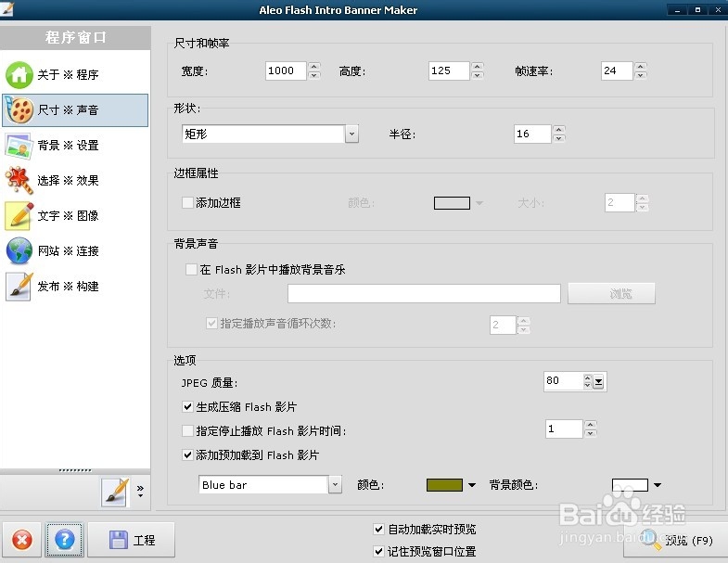Click the white 背景颜色 swatch
The width and height of the screenshot is (728, 563).
tap(630, 485)
